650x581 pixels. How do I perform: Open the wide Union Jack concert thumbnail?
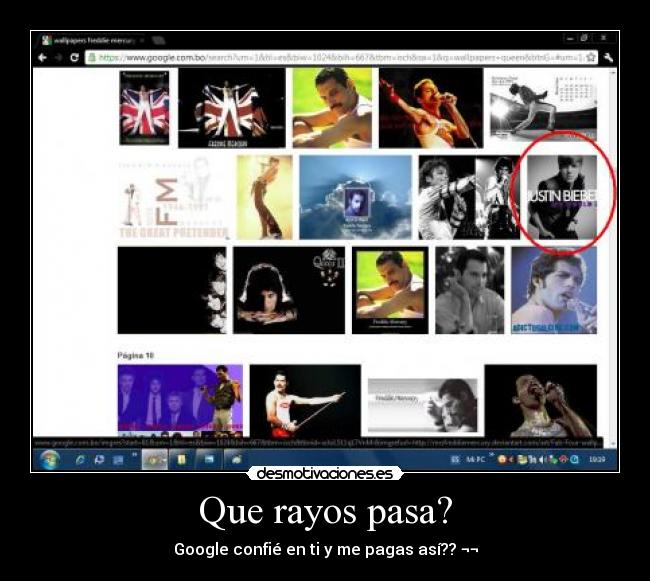[232, 108]
